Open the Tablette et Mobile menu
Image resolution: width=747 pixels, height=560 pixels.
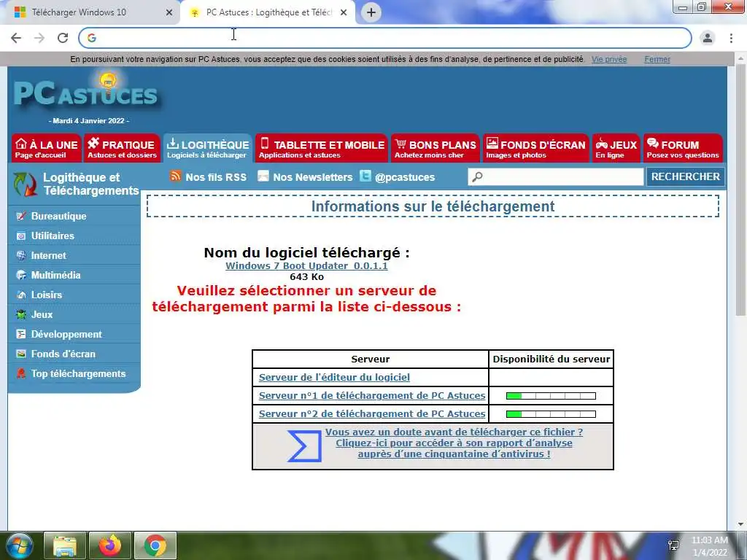pos(322,148)
